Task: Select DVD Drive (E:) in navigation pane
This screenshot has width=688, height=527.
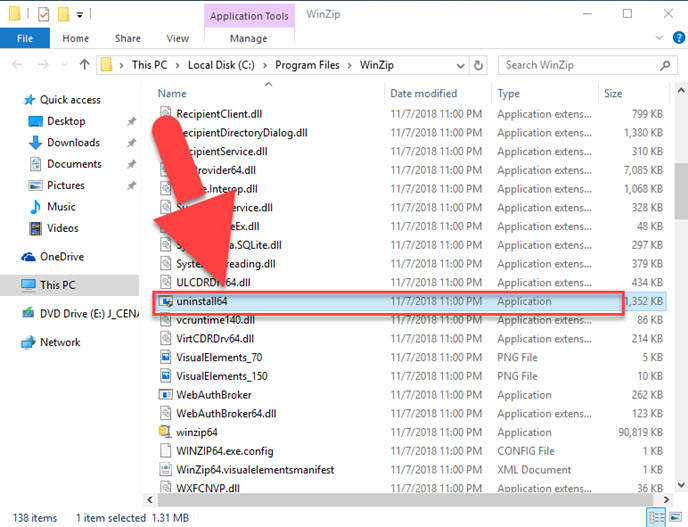Action: tap(90, 314)
